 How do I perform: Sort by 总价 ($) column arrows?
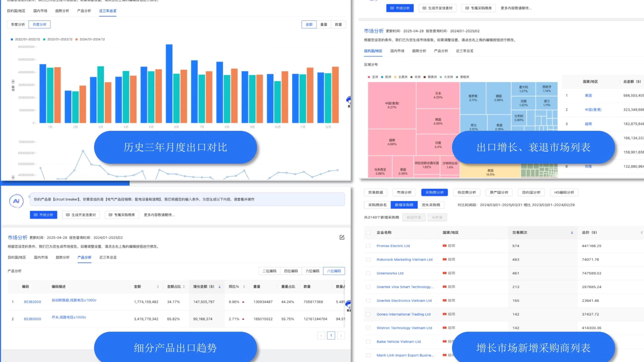pos(641,233)
